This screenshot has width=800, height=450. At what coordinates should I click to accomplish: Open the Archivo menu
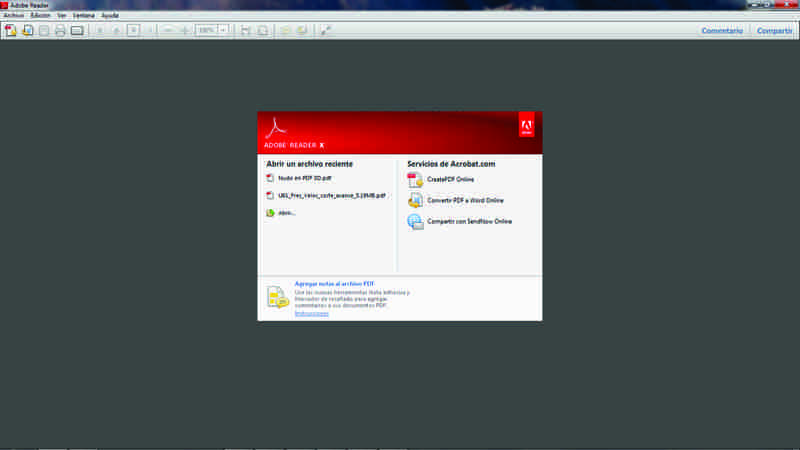coord(14,15)
